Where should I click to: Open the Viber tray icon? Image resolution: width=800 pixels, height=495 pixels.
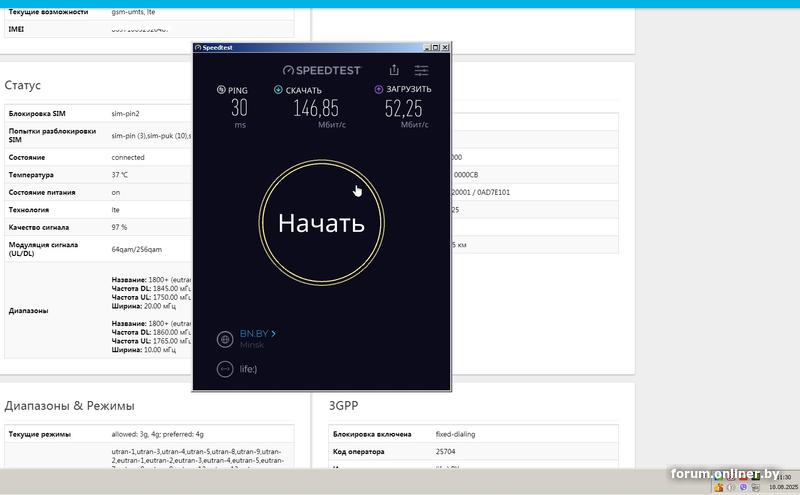743,487
